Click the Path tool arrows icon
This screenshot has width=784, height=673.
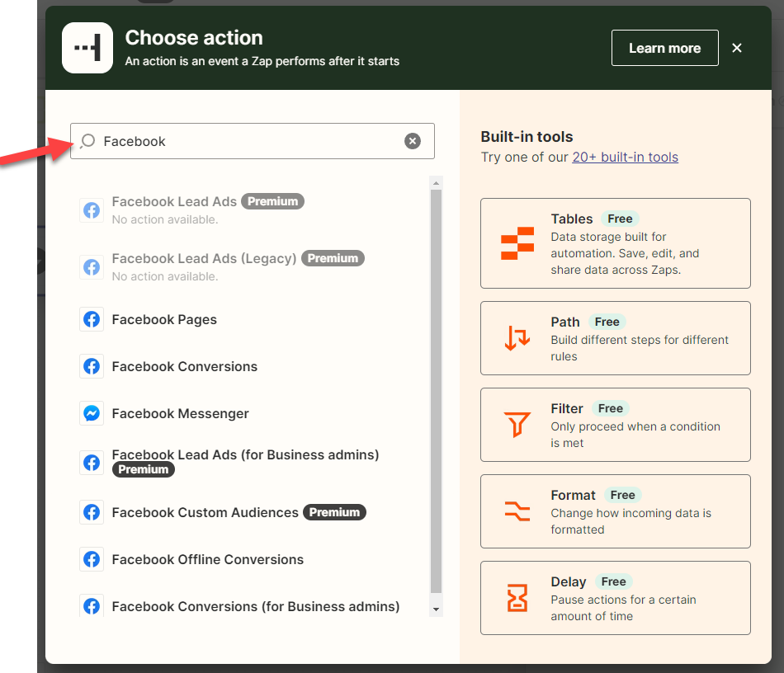tap(517, 338)
